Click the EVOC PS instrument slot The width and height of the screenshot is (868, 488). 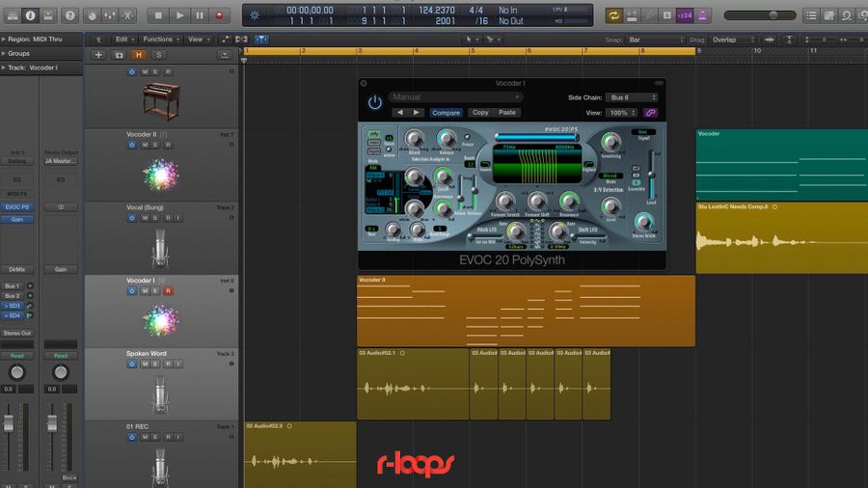tap(17, 207)
